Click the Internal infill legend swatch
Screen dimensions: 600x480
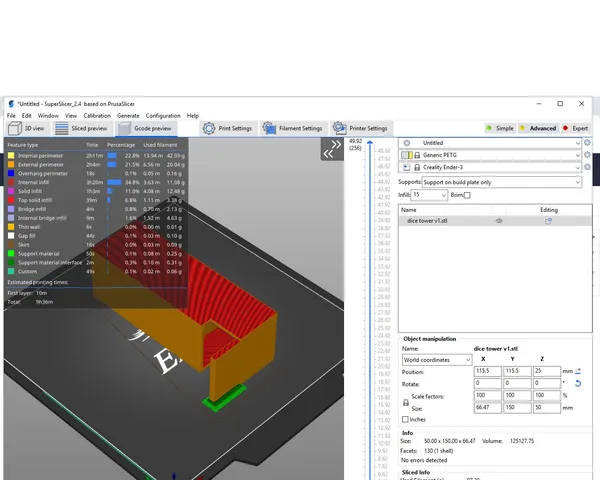click(x=11, y=183)
